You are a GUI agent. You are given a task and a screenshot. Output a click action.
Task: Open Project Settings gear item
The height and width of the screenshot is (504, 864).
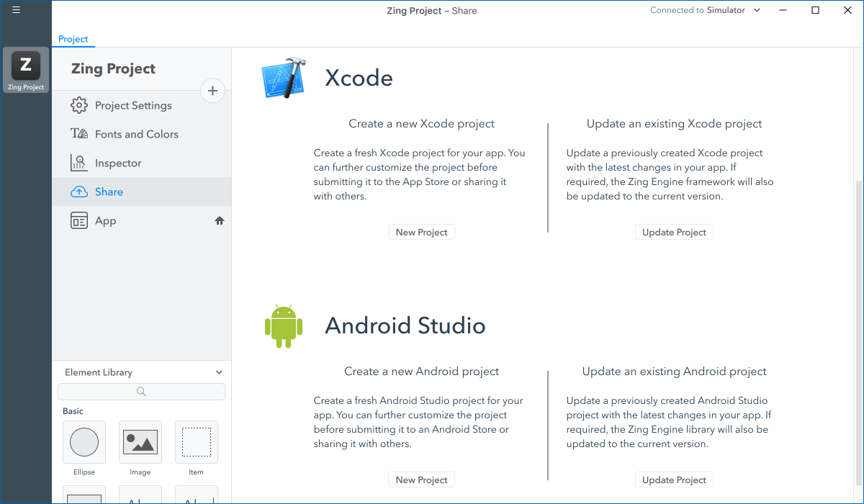click(133, 106)
